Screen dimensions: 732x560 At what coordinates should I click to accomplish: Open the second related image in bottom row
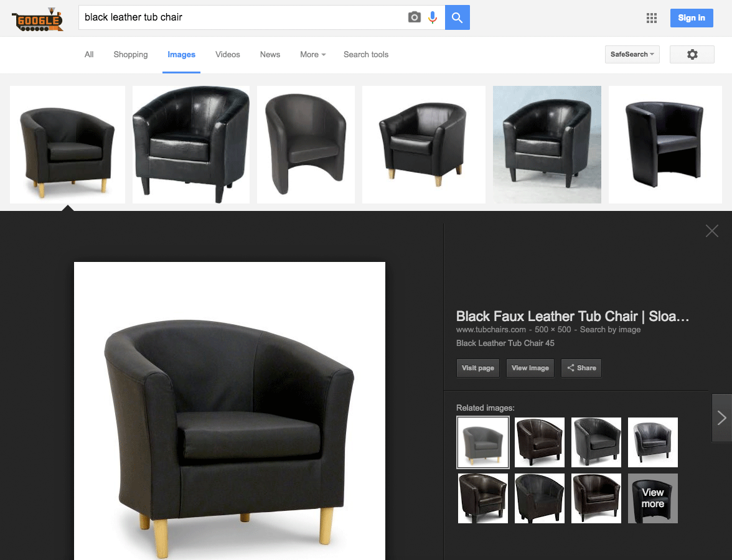click(539, 498)
